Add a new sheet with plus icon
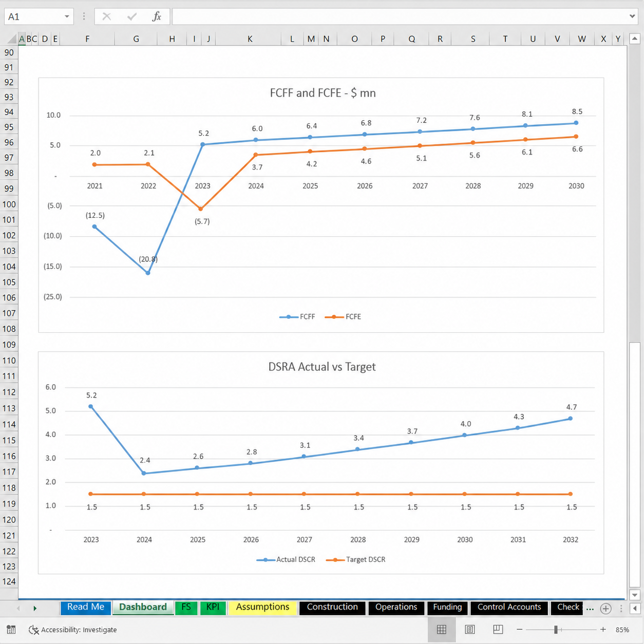The width and height of the screenshot is (644, 644). [x=606, y=609]
